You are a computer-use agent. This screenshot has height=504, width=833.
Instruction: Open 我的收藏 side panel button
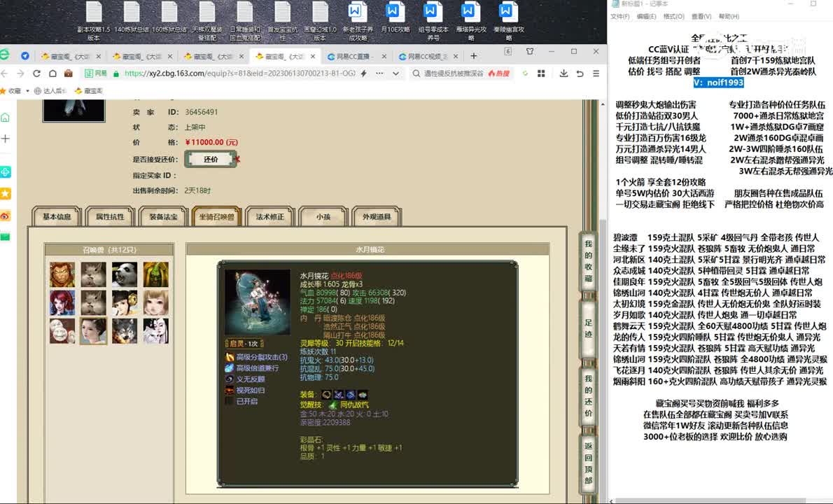click(588, 261)
